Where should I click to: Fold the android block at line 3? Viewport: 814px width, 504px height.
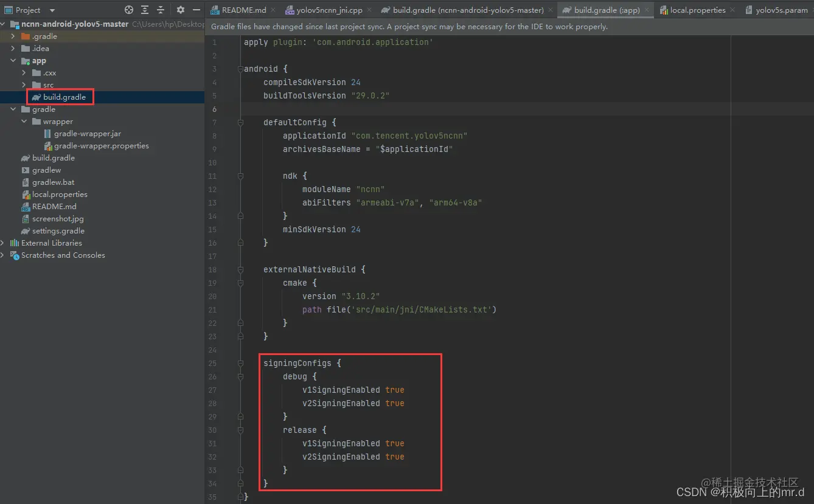pyautogui.click(x=241, y=69)
